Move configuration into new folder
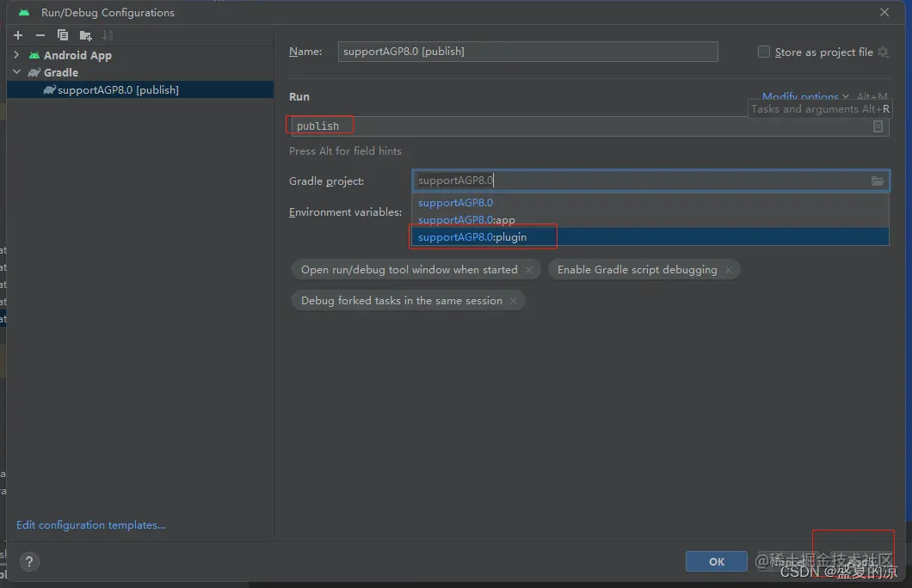This screenshot has width=912, height=588. point(85,36)
